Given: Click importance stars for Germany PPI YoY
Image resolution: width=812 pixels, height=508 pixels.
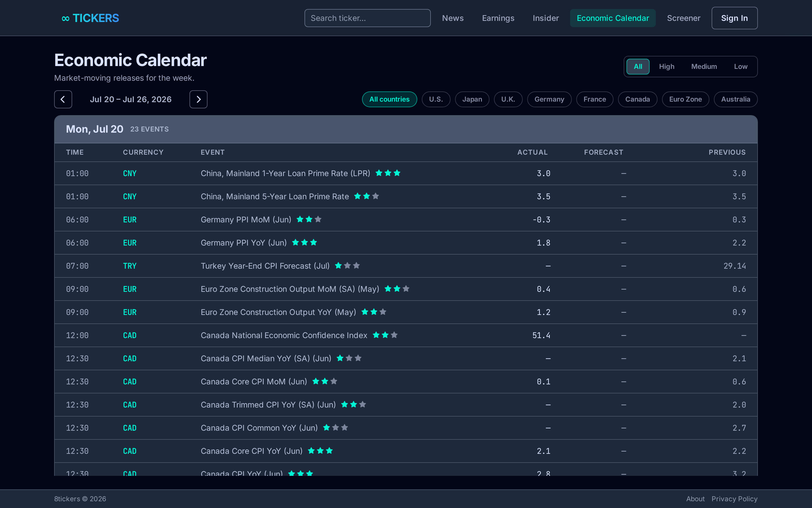Looking at the screenshot, I should (304, 243).
